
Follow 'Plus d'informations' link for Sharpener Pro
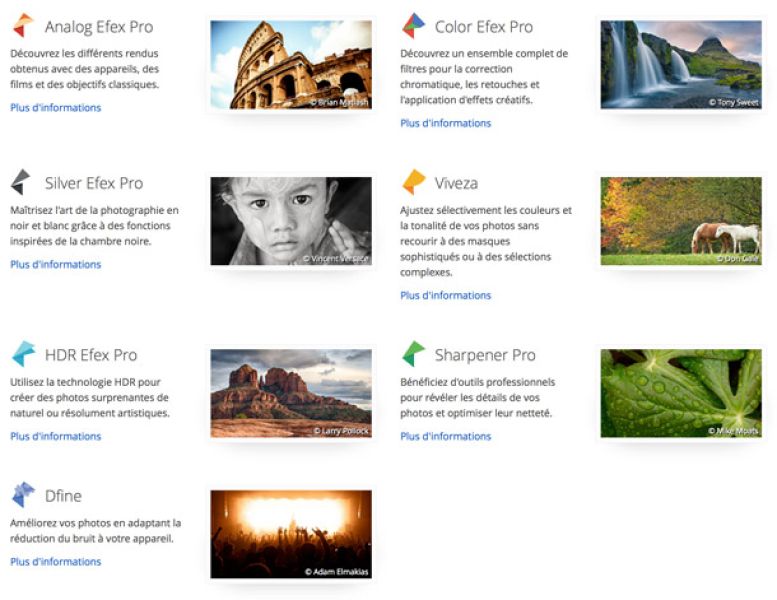pyautogui.click(x=445, y=436)
